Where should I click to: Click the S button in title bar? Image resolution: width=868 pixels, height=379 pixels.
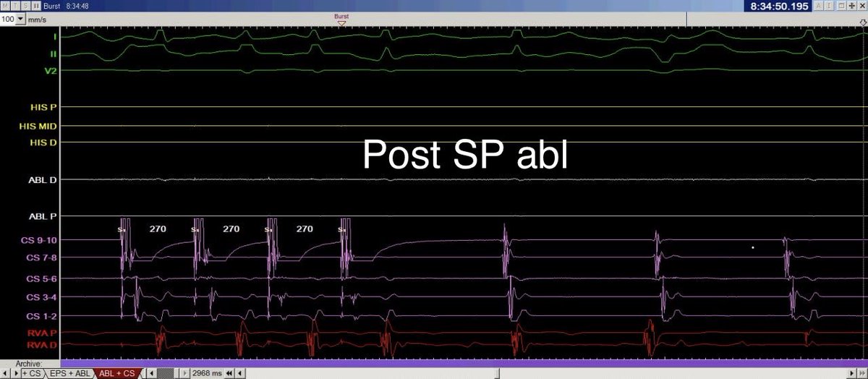pyautogui.click(x=26, y=6)
